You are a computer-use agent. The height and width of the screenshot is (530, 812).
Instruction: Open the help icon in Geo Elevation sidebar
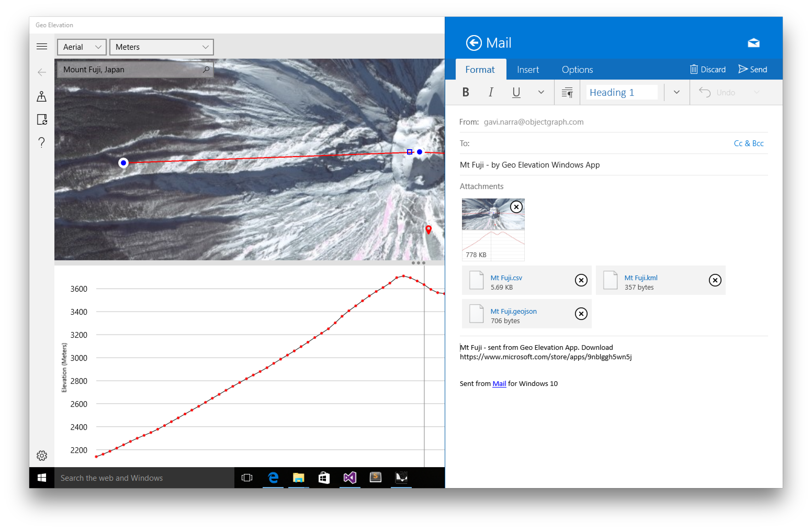[42, 142]
